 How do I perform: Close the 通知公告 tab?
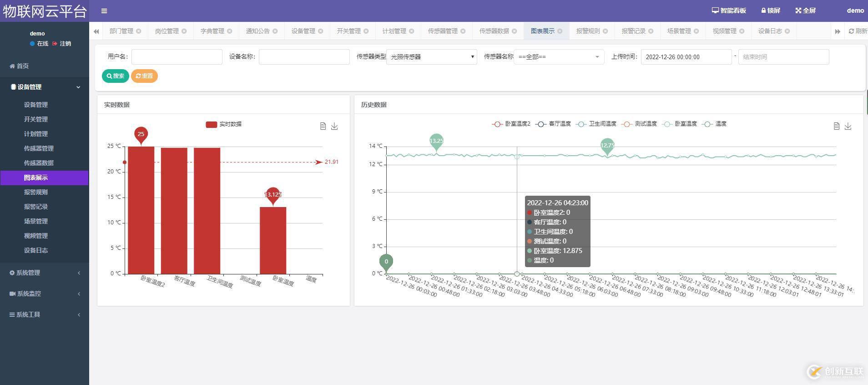[275, 31]
